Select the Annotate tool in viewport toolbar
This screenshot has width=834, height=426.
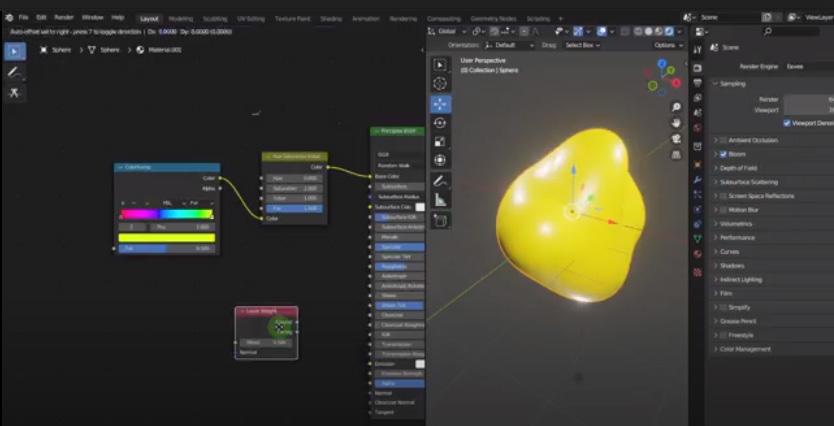(x=440, y=181)
